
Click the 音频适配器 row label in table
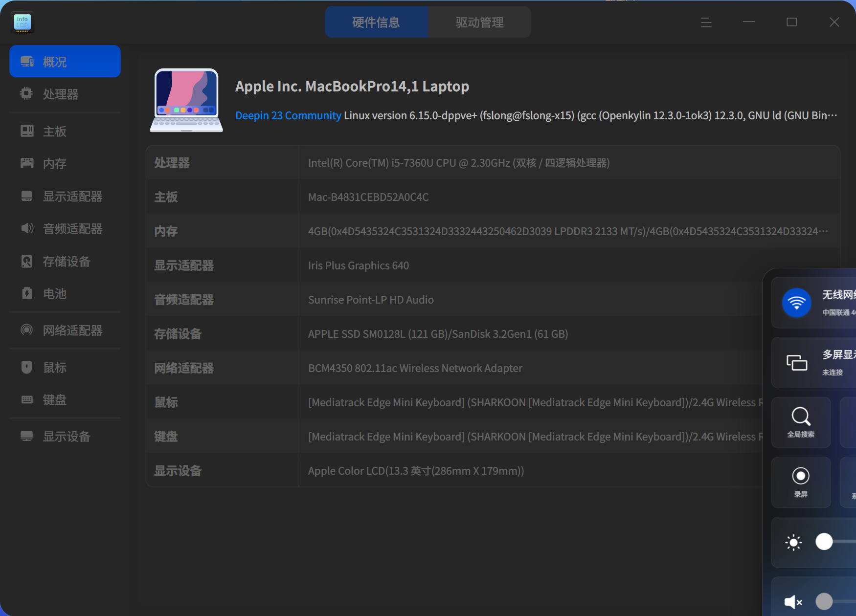184,300
